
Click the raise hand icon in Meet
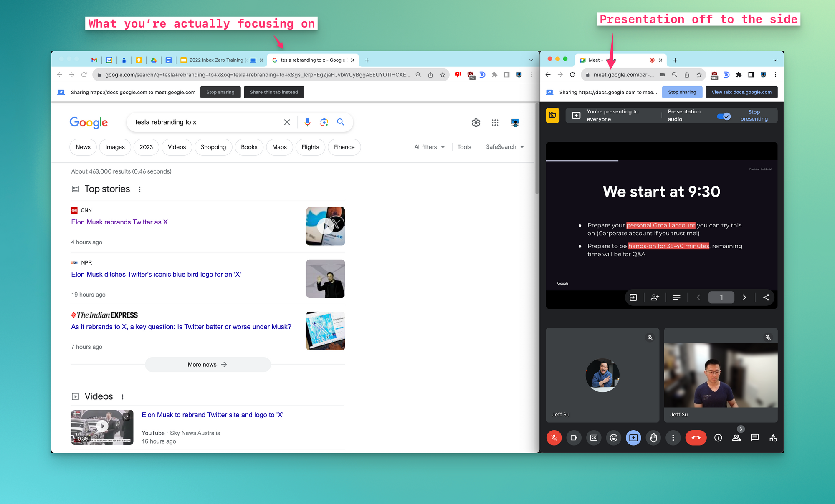tap(653, 438)
